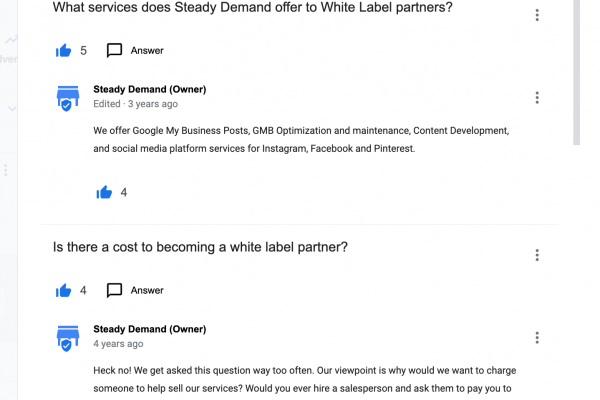Click the speech bubble icon under the cost question
The height and width of the screenshot is (400, 600).
click(x=114, y=290)
